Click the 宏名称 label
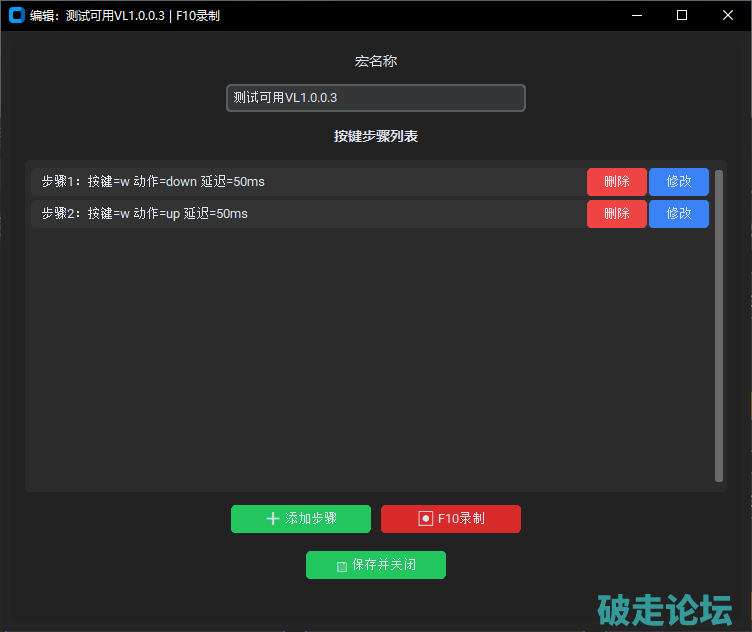Viewport: 752px width, 632px height. 375,61
